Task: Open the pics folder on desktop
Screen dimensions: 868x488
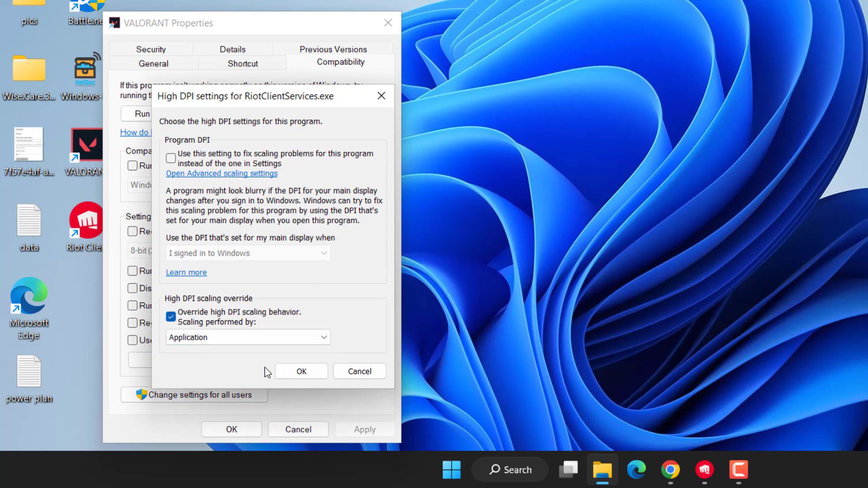Action: click(x=29, y=13)
